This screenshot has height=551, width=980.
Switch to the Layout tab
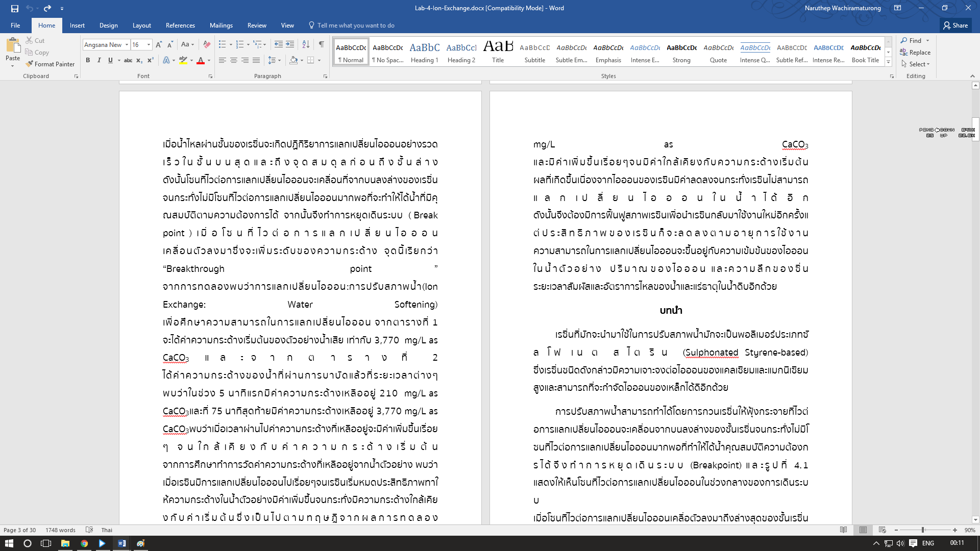[x=141, y=26]
